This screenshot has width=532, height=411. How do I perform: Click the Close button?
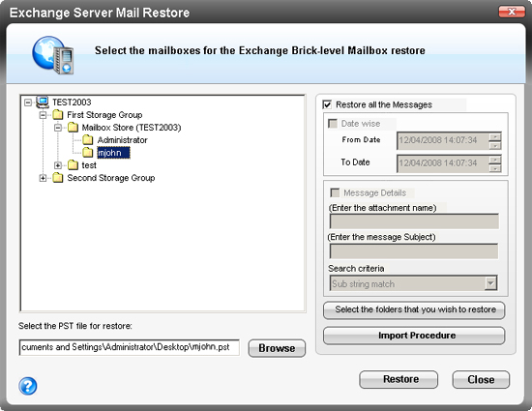click(481, 379)
